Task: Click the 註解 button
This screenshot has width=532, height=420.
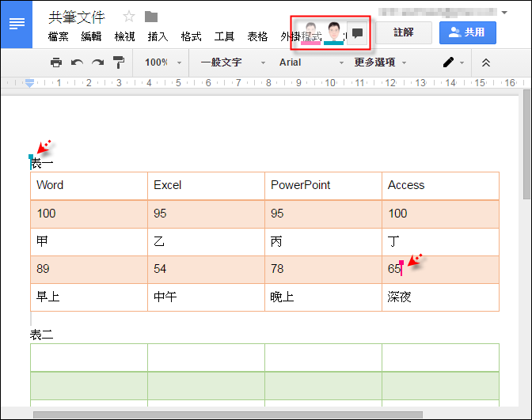Action: 404,32
